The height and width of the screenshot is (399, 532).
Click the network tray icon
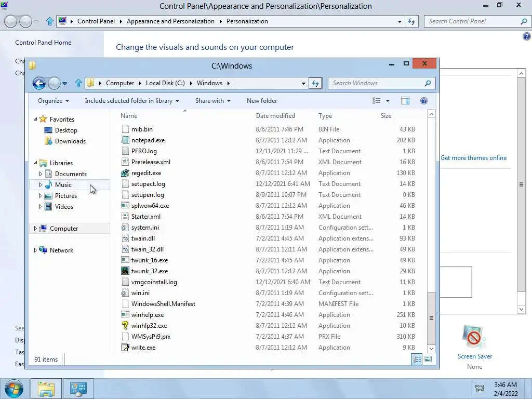point(480,389)
